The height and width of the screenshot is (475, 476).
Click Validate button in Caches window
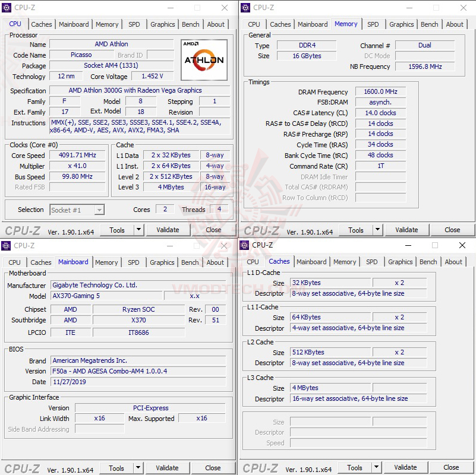[405, 467]
